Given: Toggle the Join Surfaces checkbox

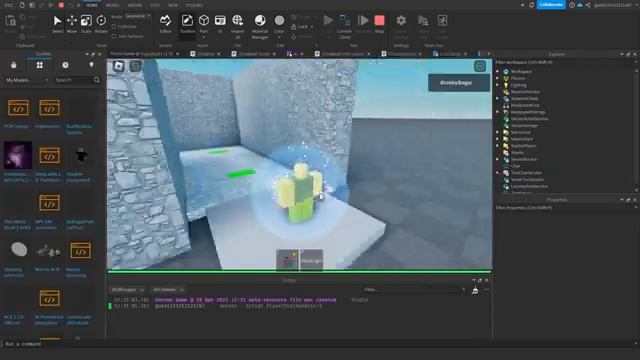Looking at the screenshot, I should pos(114,36).
